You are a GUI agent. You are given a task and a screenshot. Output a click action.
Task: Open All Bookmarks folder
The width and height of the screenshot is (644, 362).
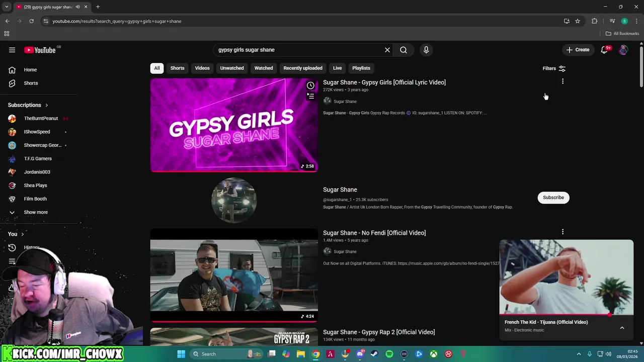point(622,34)
